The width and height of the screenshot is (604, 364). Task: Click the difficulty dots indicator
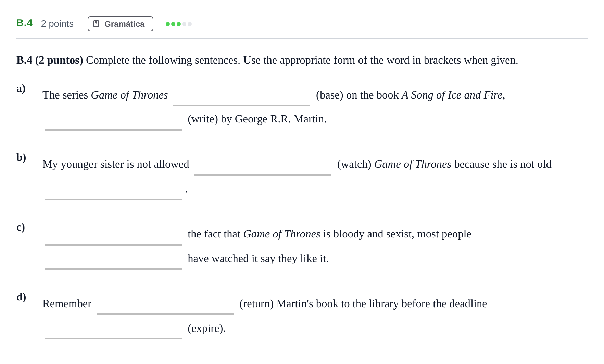click(179, 24)
